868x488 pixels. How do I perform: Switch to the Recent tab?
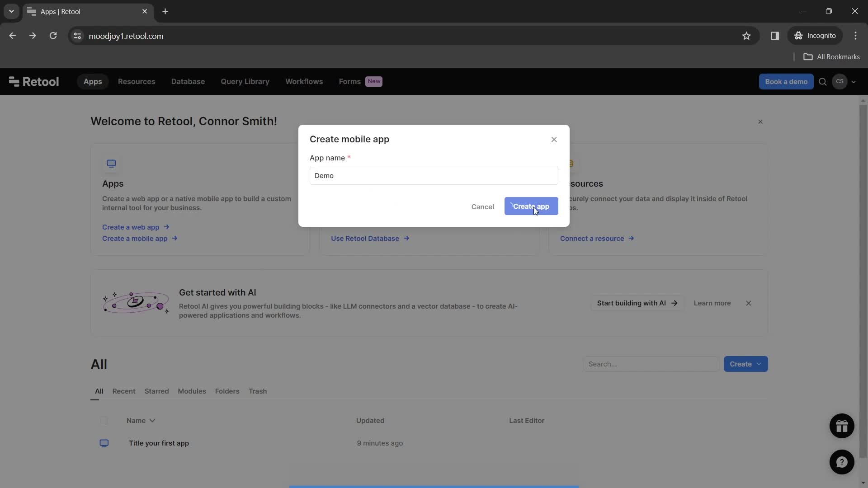pyautogui.click(x=123, y=391)
